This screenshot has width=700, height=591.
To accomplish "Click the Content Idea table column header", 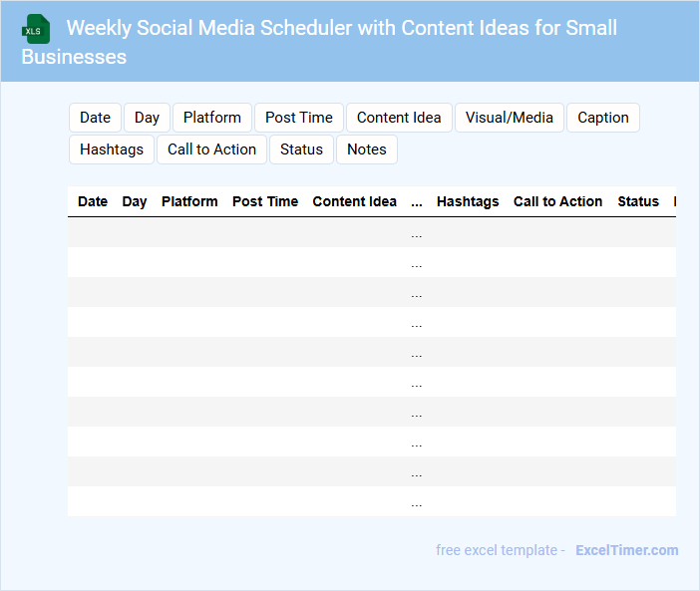I will [x=354, y=201].
